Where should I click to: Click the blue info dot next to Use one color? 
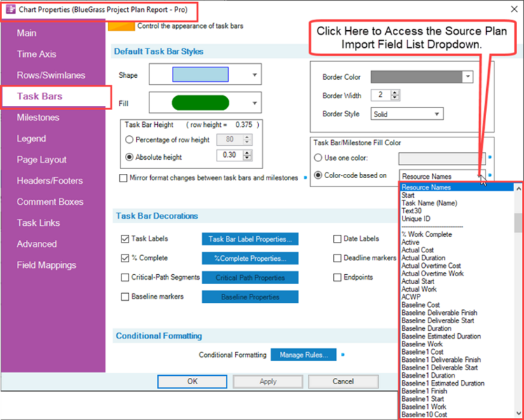[490, 156]
